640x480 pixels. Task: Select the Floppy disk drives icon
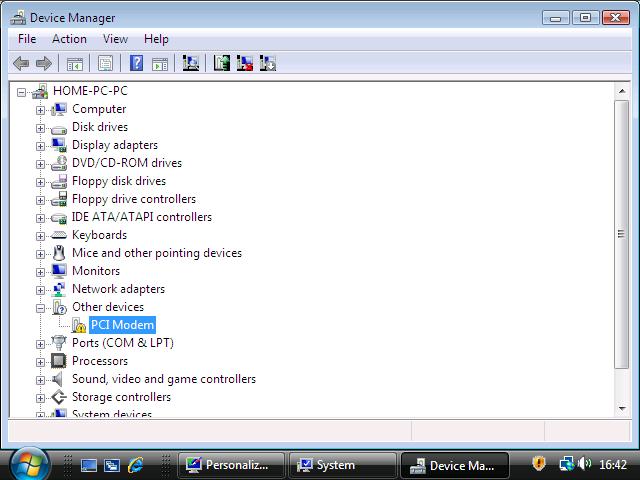[x=59, y=181]
